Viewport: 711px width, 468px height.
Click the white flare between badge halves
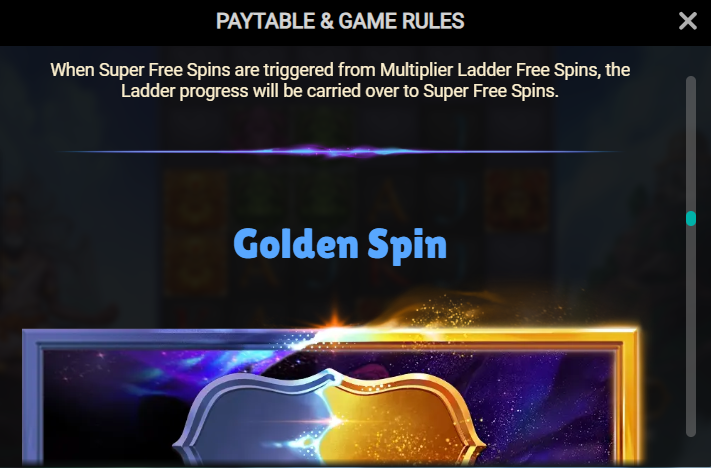(335, 422)
